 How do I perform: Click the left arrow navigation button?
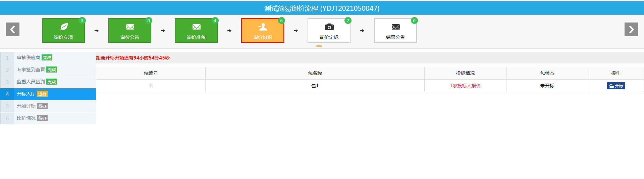pyautogui.click(x=13, y=29)
